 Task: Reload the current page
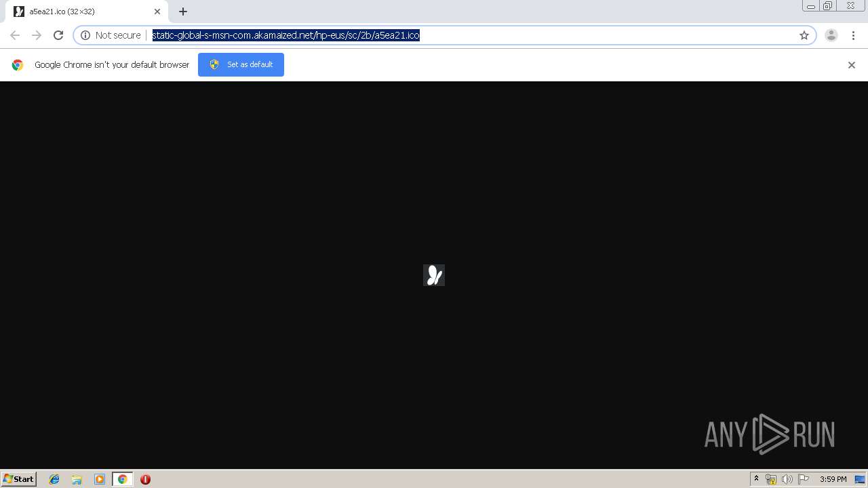pos(58,35)
